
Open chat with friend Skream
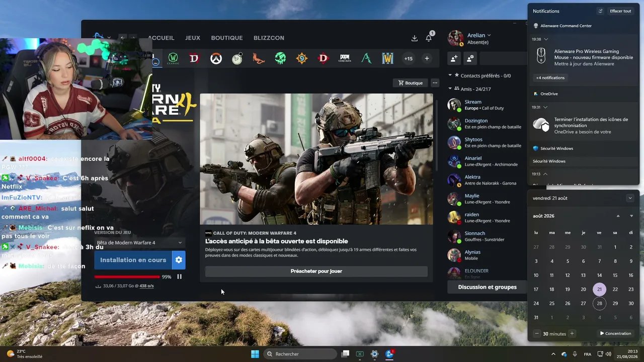pyautogui.click(x=485, y=105)
